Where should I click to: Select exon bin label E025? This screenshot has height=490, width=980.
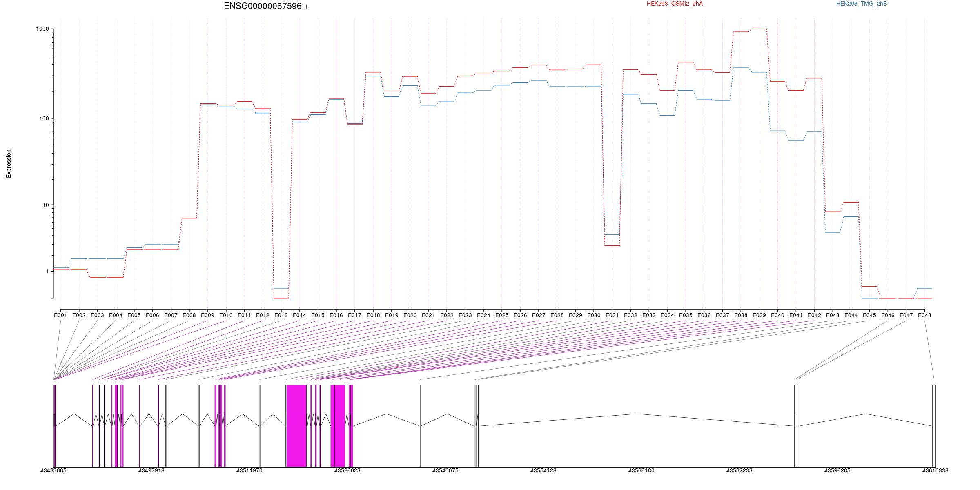coord(502,315)
